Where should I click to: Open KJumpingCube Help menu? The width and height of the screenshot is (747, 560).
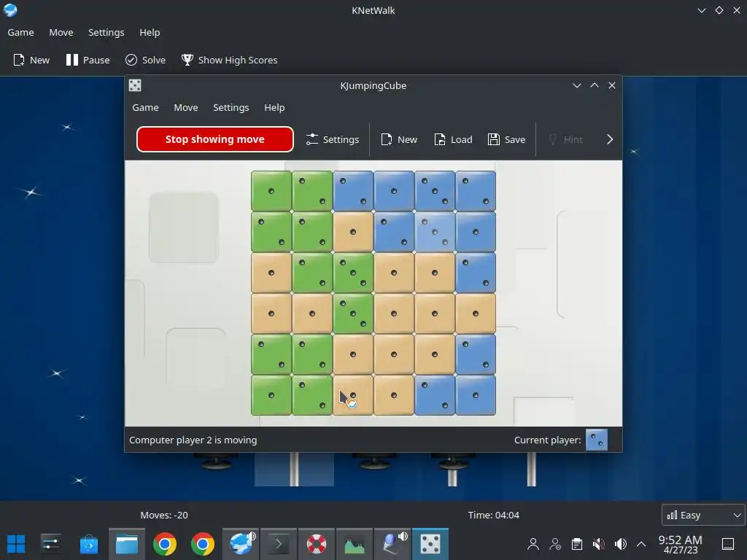(274, 108)
